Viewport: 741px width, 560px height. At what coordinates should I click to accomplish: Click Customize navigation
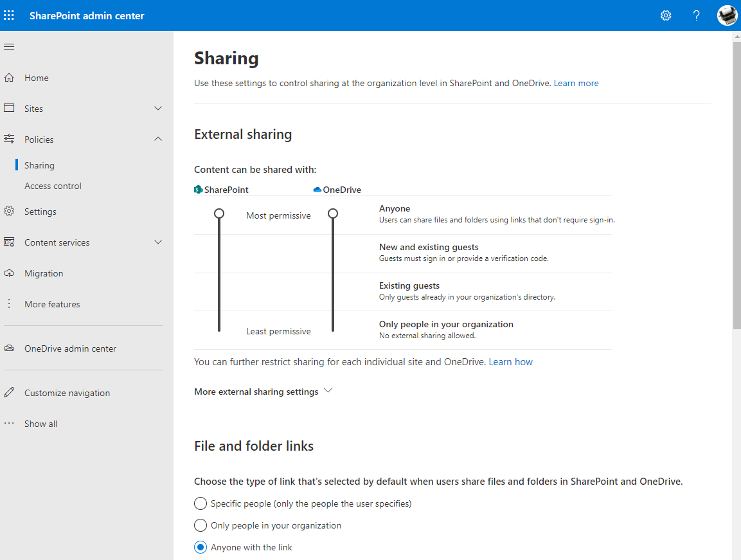coord(67,393)
